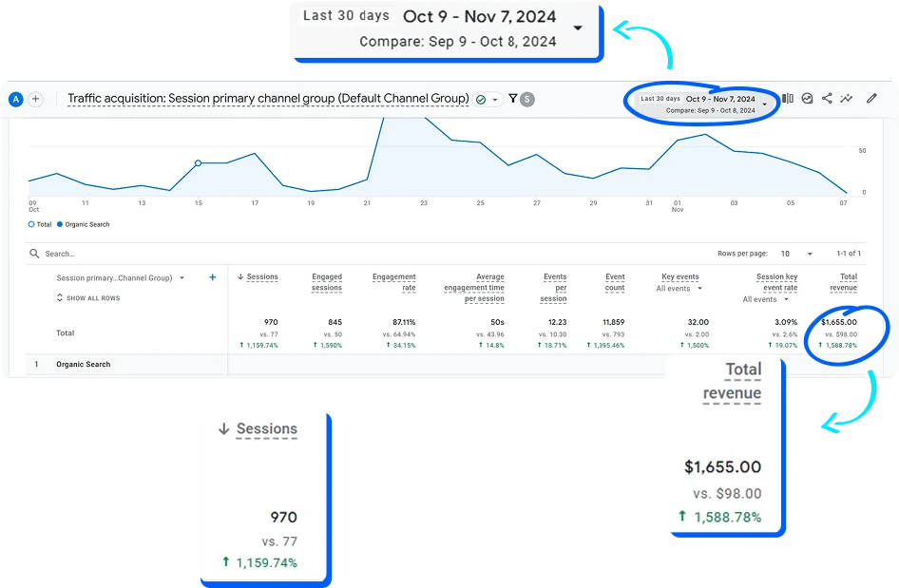Open the compare view columns icon
Image resolution: width=899 pixels, height=588 pixels.
788,99
